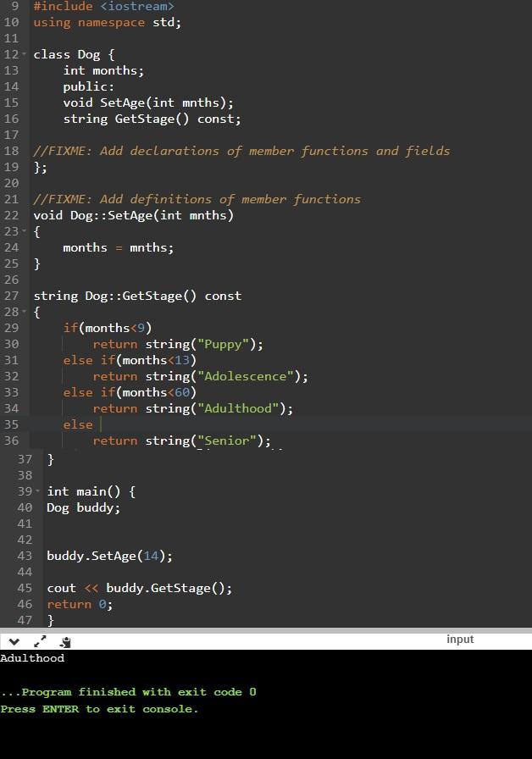Click the FIXME comment about definitions of member functions
This screenshot has height=759, width=532.
pos(197,199)
